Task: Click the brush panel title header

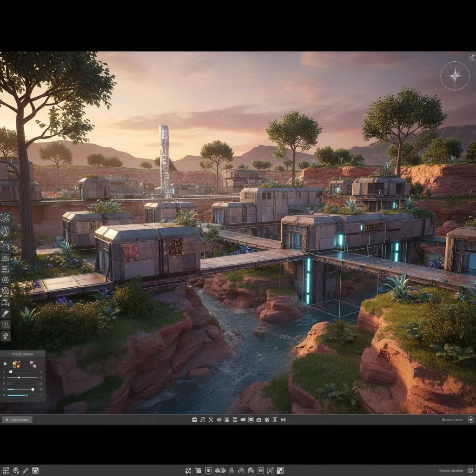Action: click(x=22, y=354)
